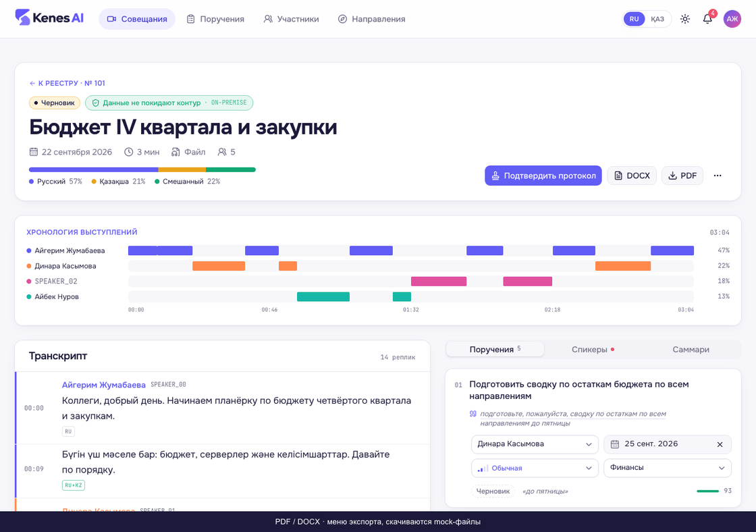Click the RU+KZ language tag
The height and width of the screenshot is (532, 756).
point(74,485)
